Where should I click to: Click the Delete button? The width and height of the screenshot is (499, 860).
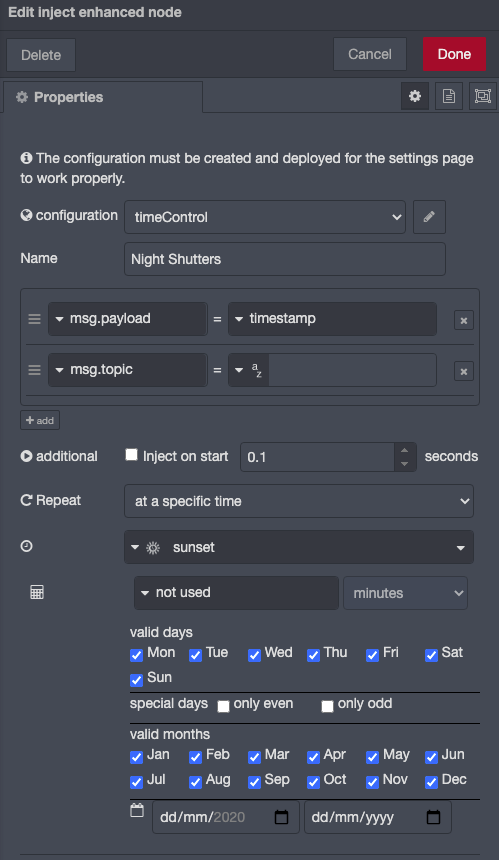click(x=41, y=55)
